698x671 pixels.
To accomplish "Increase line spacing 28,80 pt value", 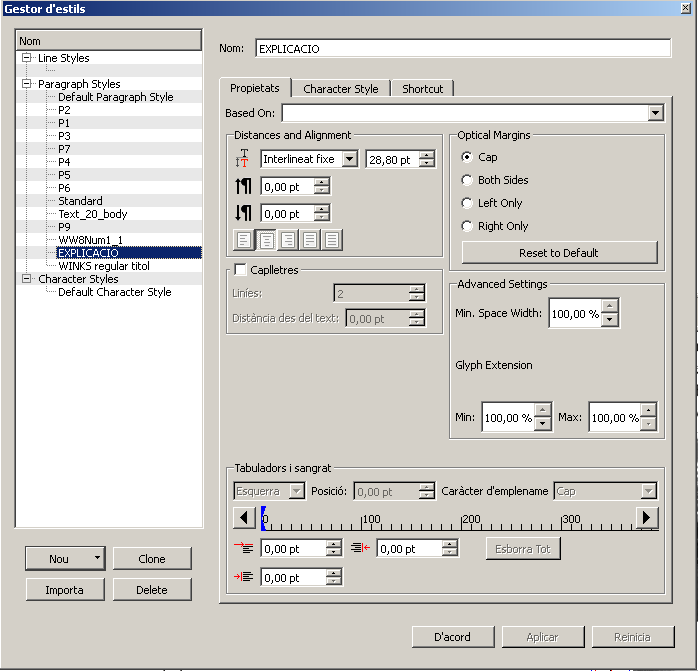I will (x=426, y=155).
